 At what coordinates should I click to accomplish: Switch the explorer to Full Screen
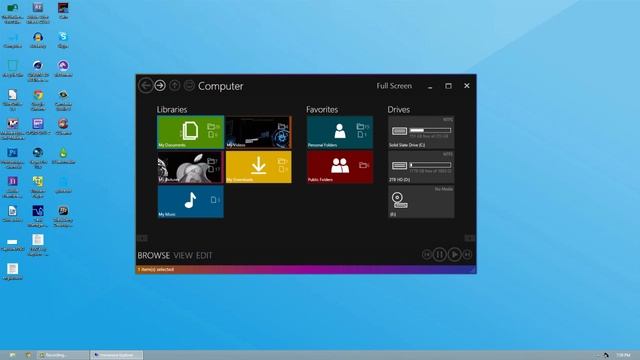(x=394, y=86)
